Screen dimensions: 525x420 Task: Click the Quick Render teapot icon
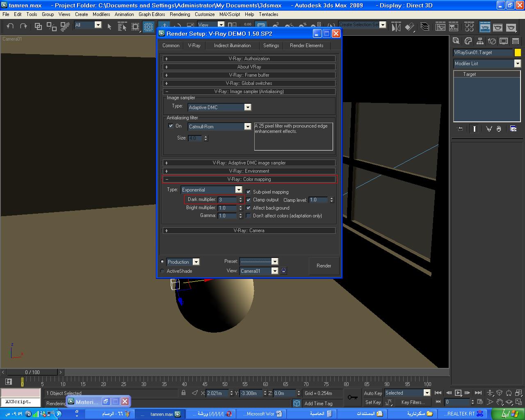pyautogui.click(x=511, y=27)
